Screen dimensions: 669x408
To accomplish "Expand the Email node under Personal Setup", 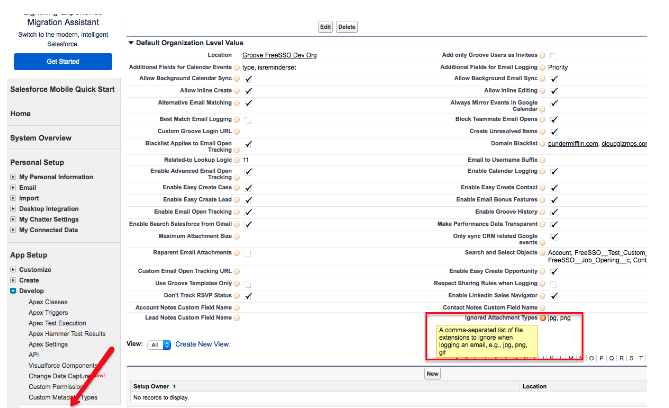I will tap(13, 187).
